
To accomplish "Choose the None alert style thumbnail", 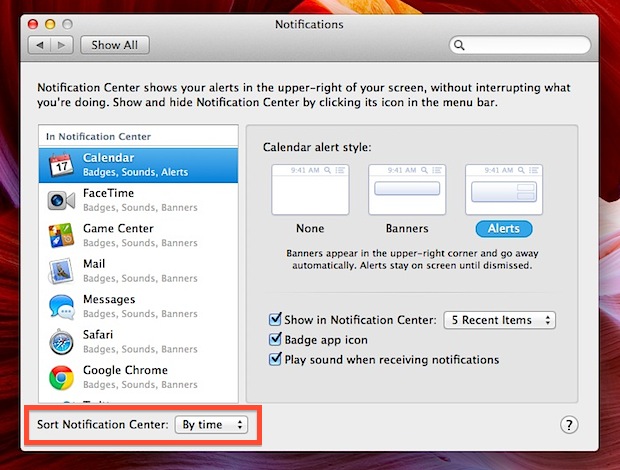I will pos(310,190).
